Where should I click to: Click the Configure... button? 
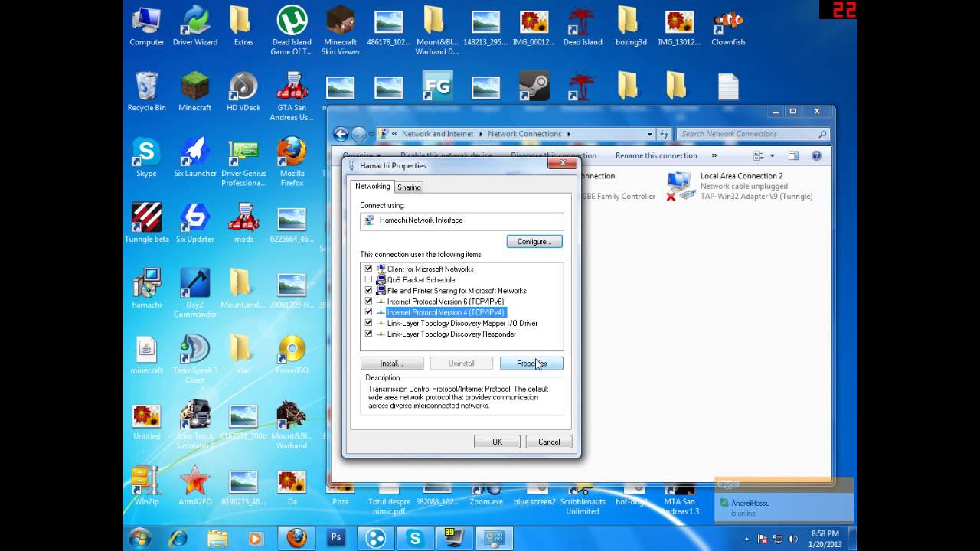534,242
